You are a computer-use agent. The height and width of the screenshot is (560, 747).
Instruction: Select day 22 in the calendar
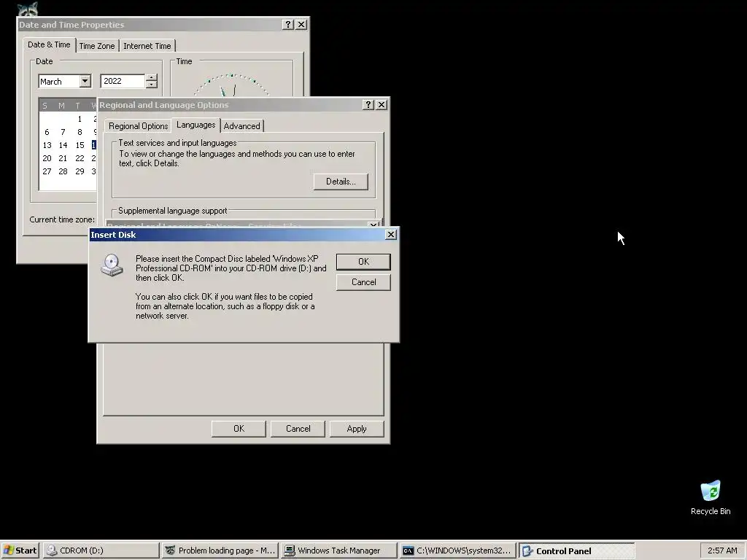pyautogui.click(x=80, y=158)
